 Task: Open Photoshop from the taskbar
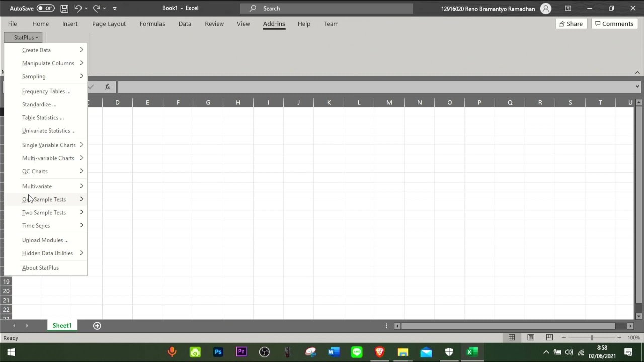coord(218,352)
